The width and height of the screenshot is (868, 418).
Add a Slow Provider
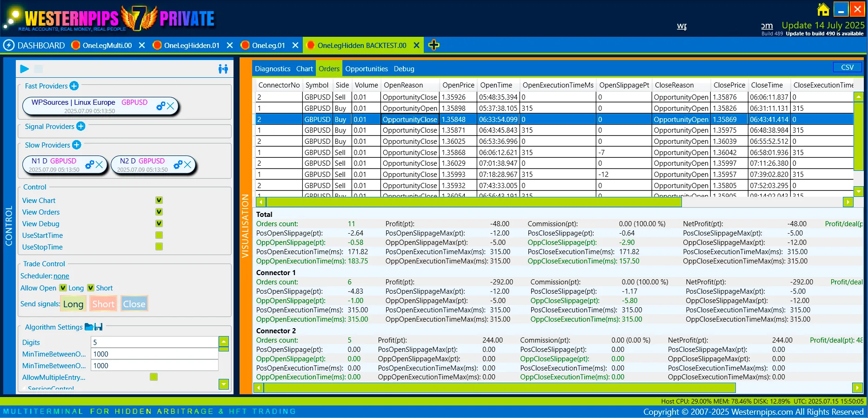77,145
